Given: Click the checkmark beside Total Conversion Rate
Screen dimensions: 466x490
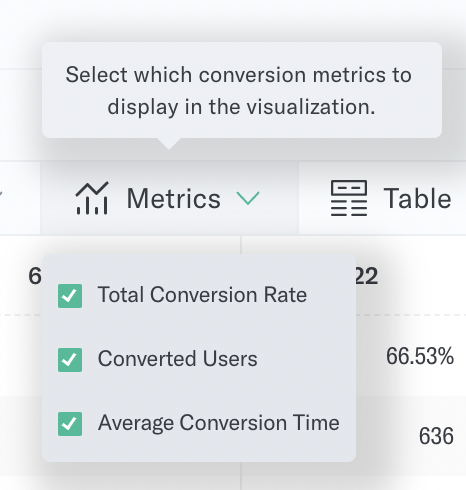Looking at the screenshot, I should (x=70, y=296).
